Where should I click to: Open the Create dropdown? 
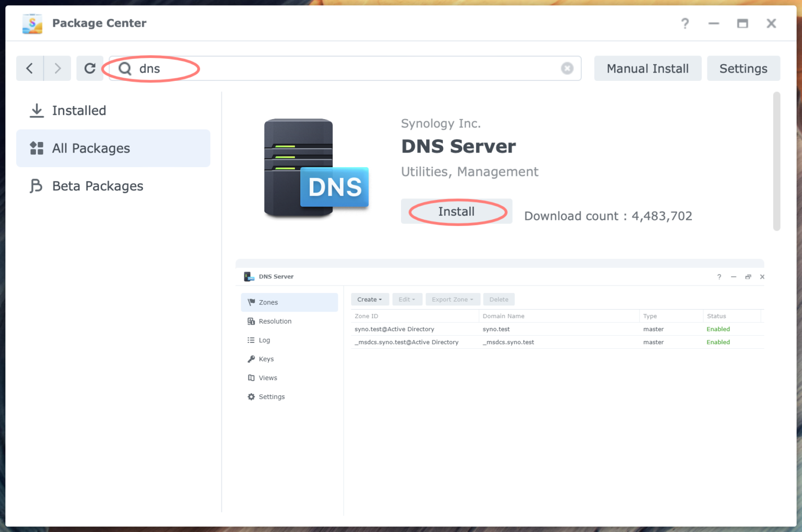pos(370,299)
